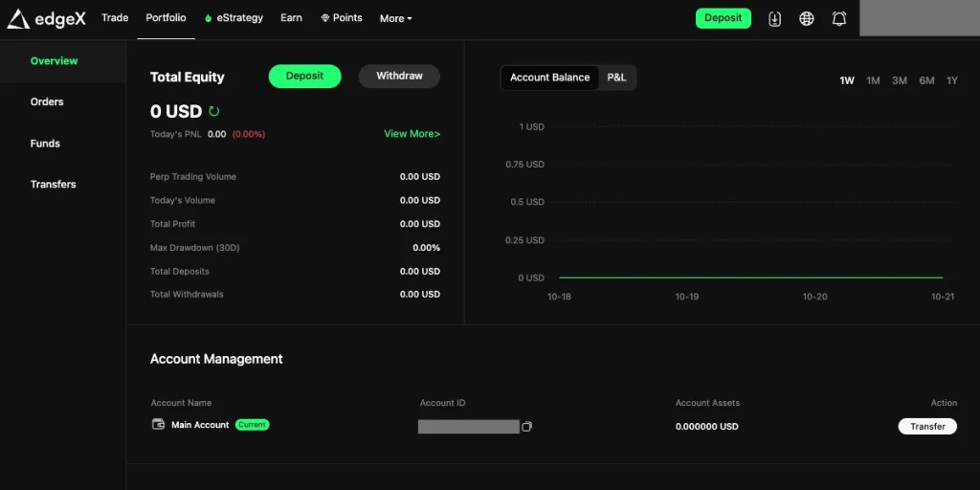
Task: Click the Transfer action button
Action: 927,426
